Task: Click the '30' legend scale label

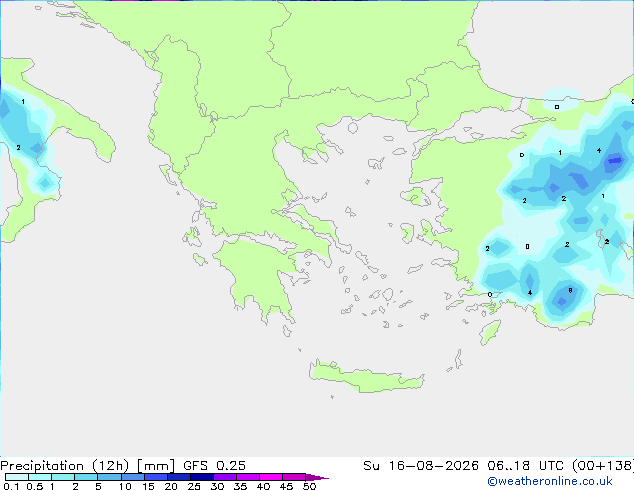Action: point(217,486)
